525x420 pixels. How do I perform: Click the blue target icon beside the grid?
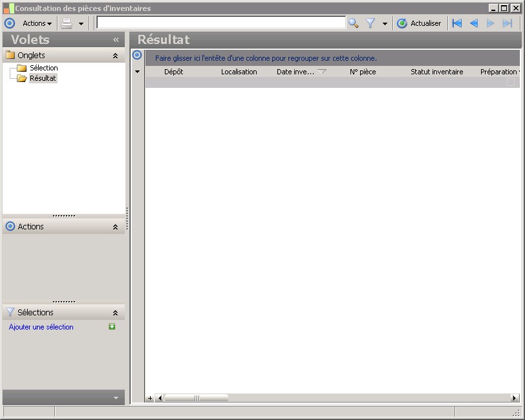[137, 55]
